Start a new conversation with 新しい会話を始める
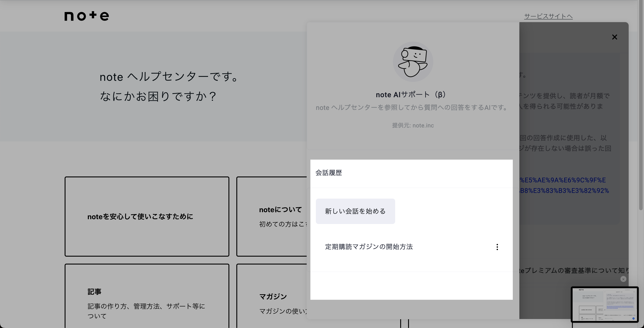 pyautogui.click(x=355, y=211)
